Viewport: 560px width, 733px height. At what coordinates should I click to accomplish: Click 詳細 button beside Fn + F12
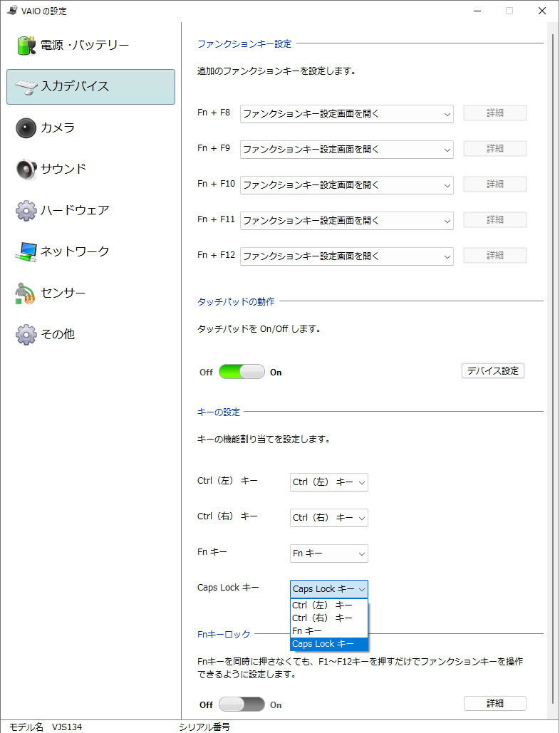(x=494, y=255)
